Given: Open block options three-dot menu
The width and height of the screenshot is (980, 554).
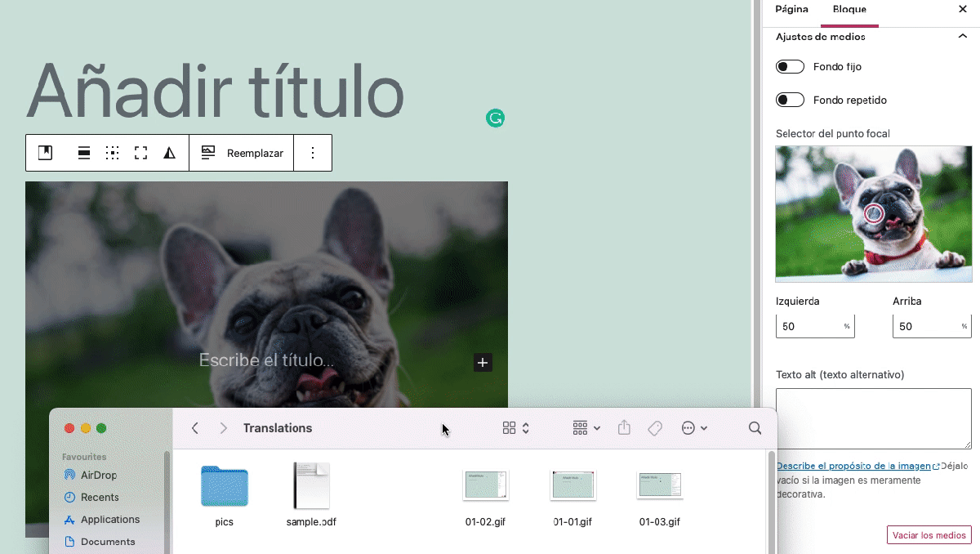Looking at the screenshot, I should 313,153.
